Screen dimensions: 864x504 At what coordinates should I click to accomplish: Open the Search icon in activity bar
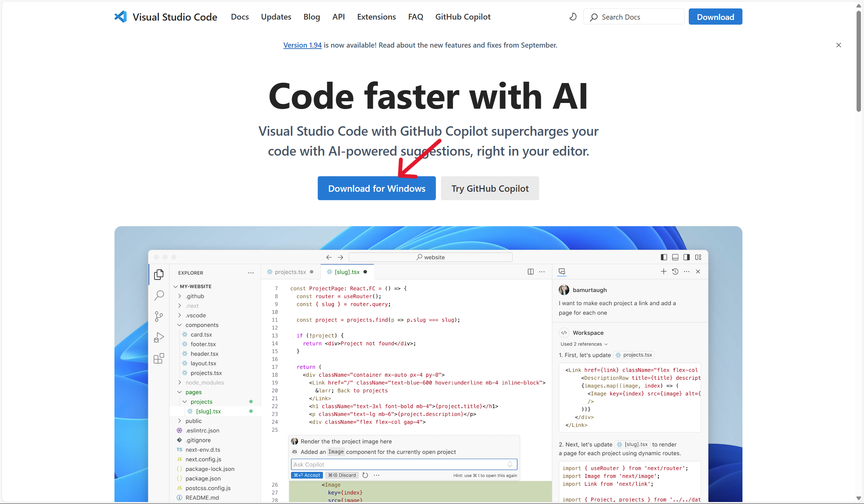[x=159, y=295]
